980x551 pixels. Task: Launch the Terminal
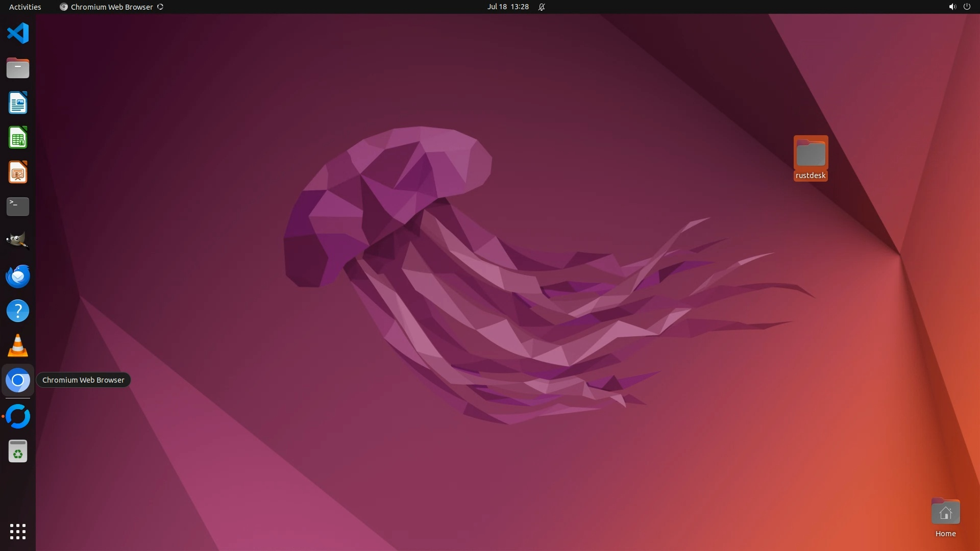pyautogui.click(x=18, y=207)
